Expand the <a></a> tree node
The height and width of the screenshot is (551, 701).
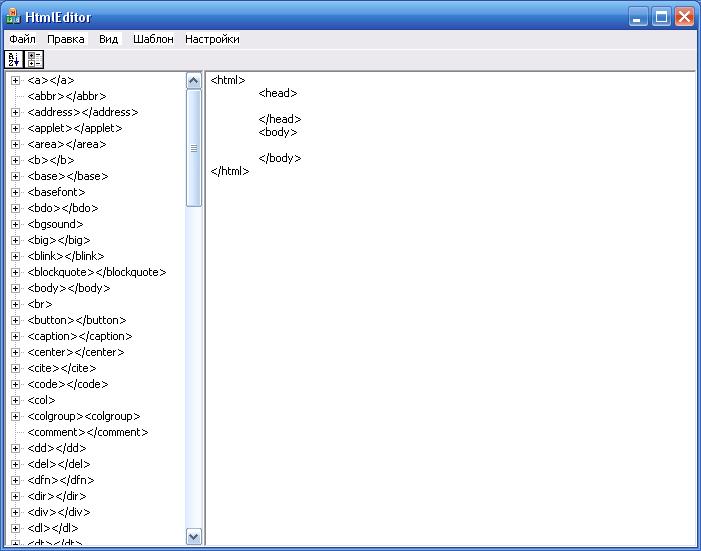[16, 81]
